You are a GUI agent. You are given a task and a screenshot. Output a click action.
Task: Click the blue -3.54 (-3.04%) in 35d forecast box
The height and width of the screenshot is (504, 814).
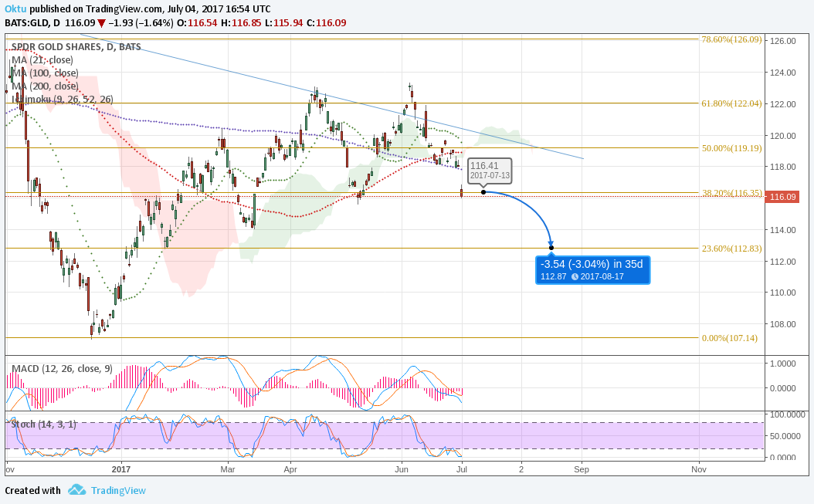(x=592, y=269)
